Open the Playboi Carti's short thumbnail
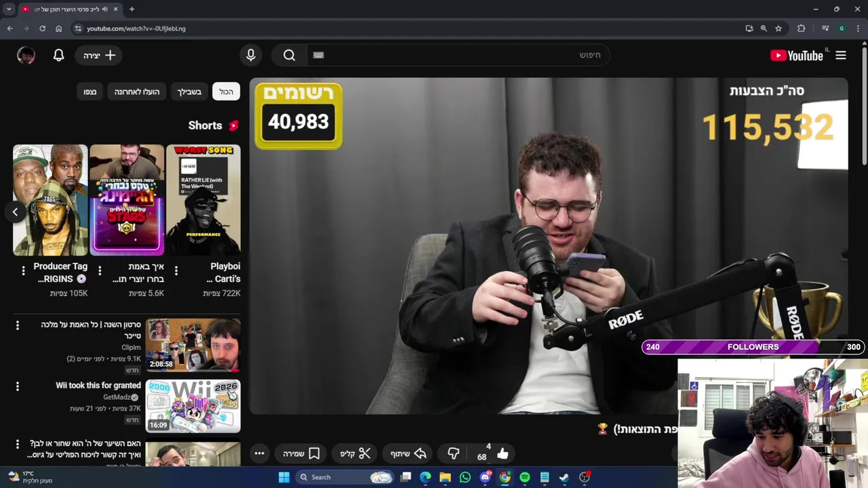Image resolution: width=868 pixels, height=488 pixels. [x=203, y=200]
